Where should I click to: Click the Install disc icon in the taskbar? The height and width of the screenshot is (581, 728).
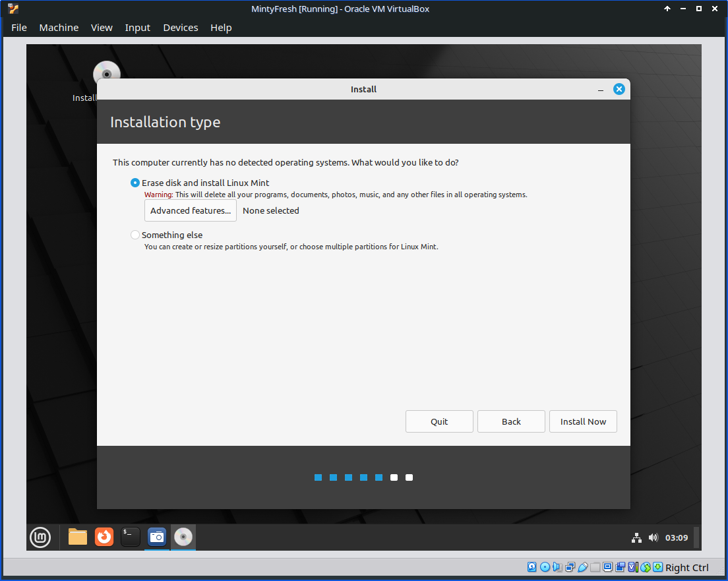point(183,537)
